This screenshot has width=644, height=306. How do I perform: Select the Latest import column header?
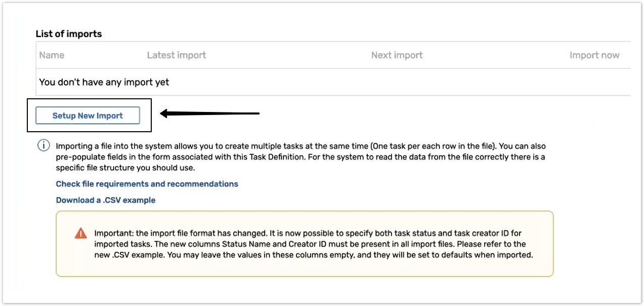coord(176,55)
